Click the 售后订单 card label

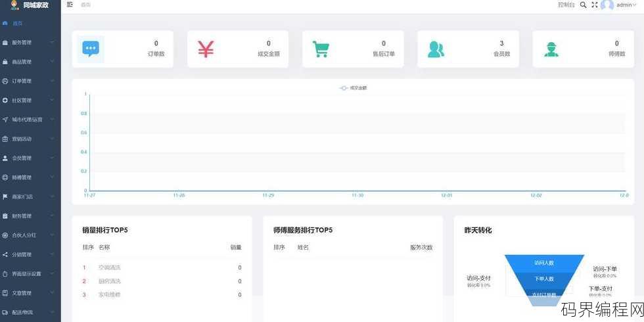point(384,54)
